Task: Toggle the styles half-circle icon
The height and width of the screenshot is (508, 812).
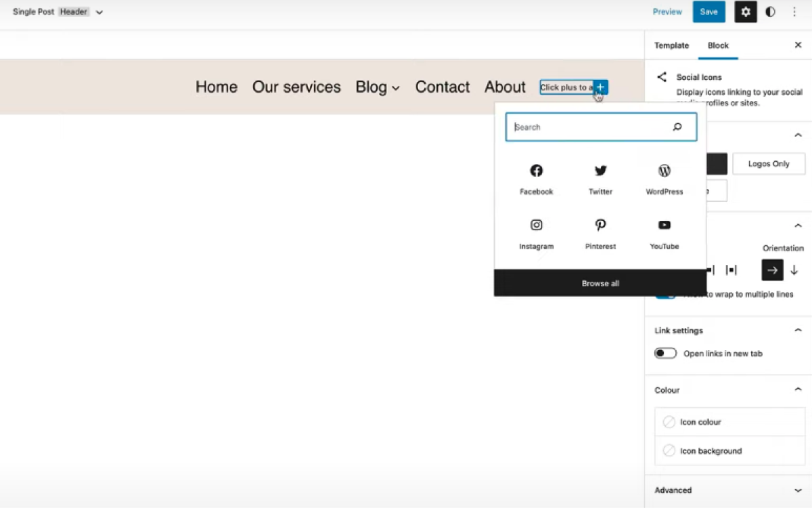Action: [770, 12]
